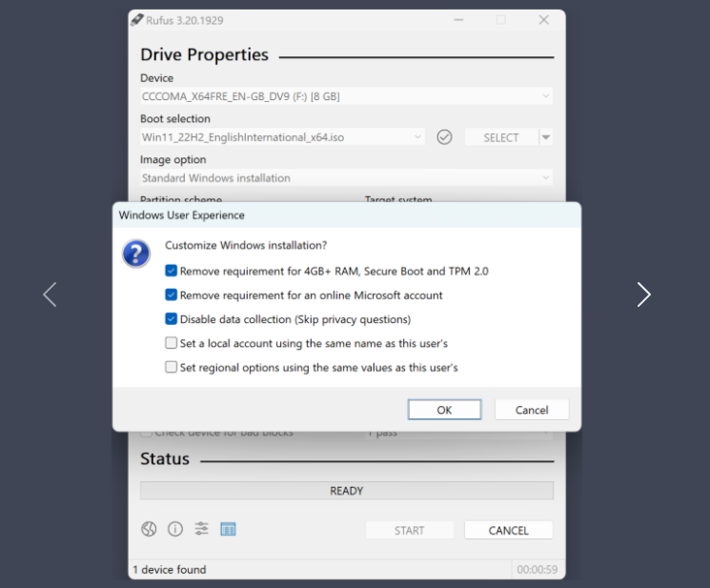Image resolution: width=710 pixels, height=588 pixels.
Task: Open the SELECT button split arrow
Action: (x=546, y=137)
